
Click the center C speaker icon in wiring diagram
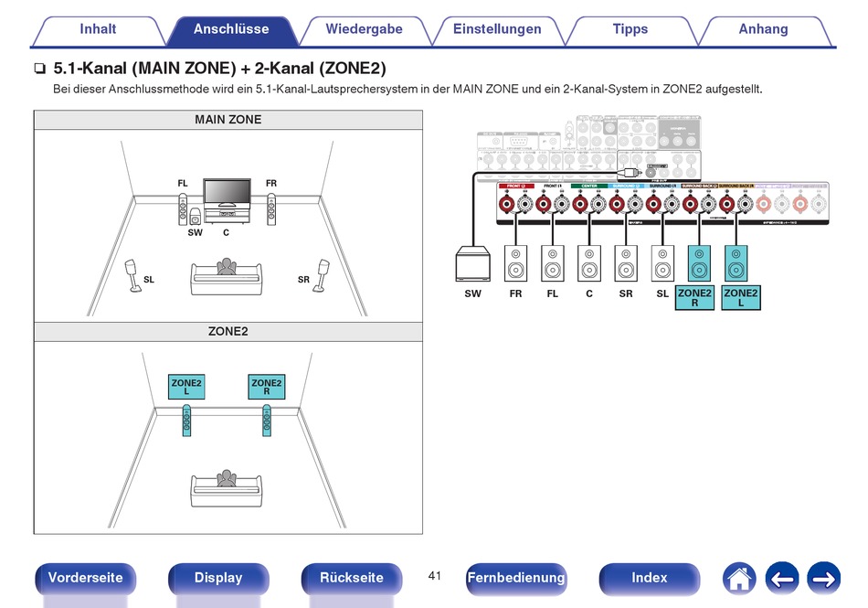[589, 263]
